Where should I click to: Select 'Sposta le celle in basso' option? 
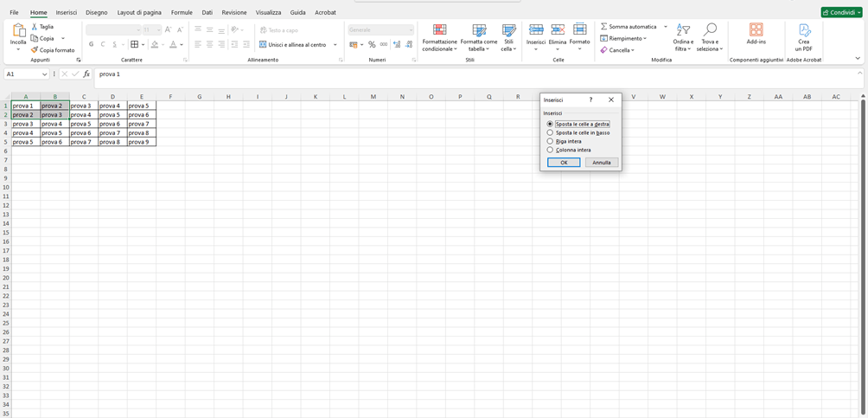(x=550, y=132)
